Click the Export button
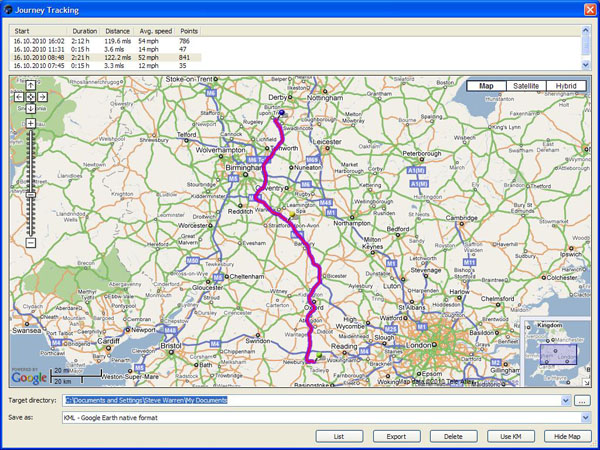600x450 pixels. point(396,436)
